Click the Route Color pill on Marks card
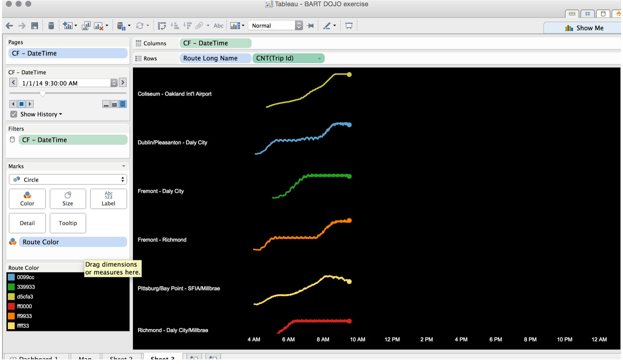The image size is (623, 364). (73, 242)
